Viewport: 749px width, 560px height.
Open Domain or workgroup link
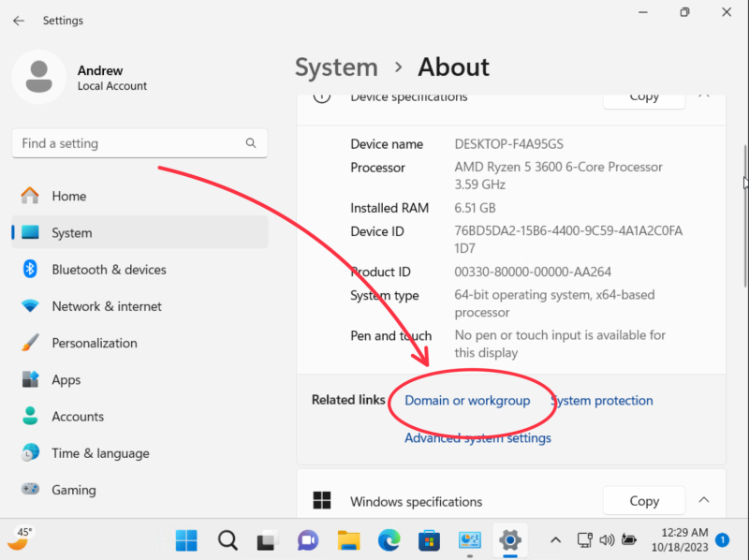tap(468, 400)
